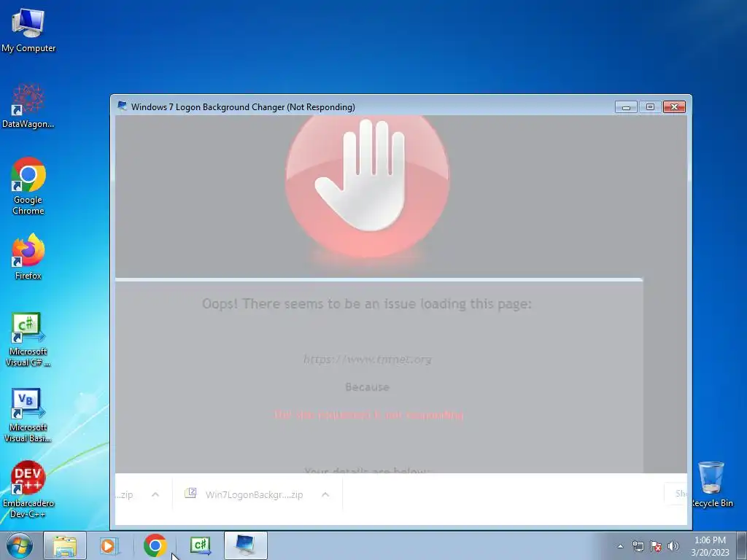The image size is (747, 560).
Task: Open the taskbar clock showing 1:06 PM
Action: pyautogui.click(x=710, y=546)
